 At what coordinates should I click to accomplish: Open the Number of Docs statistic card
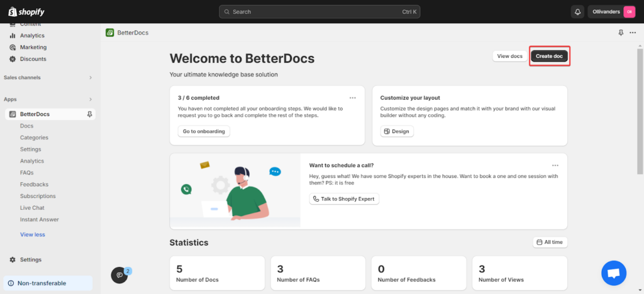pyautogui.click(x=217, y=273)
